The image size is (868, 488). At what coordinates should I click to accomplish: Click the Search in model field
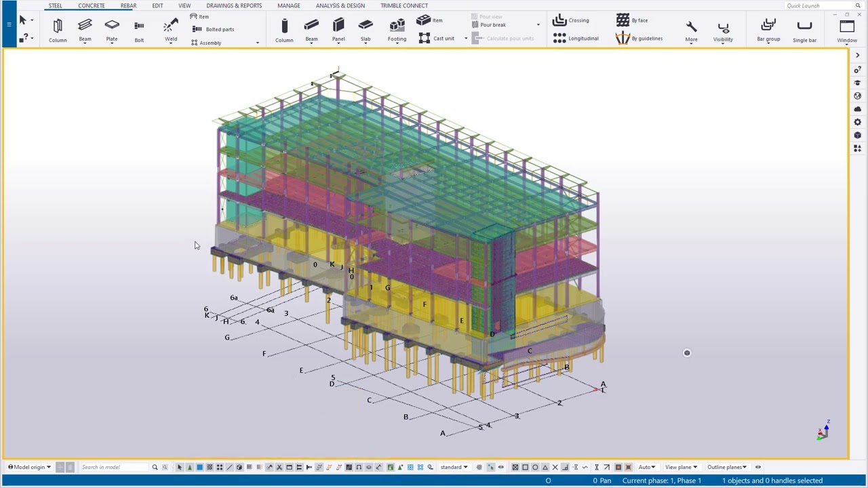pos(114,467)
